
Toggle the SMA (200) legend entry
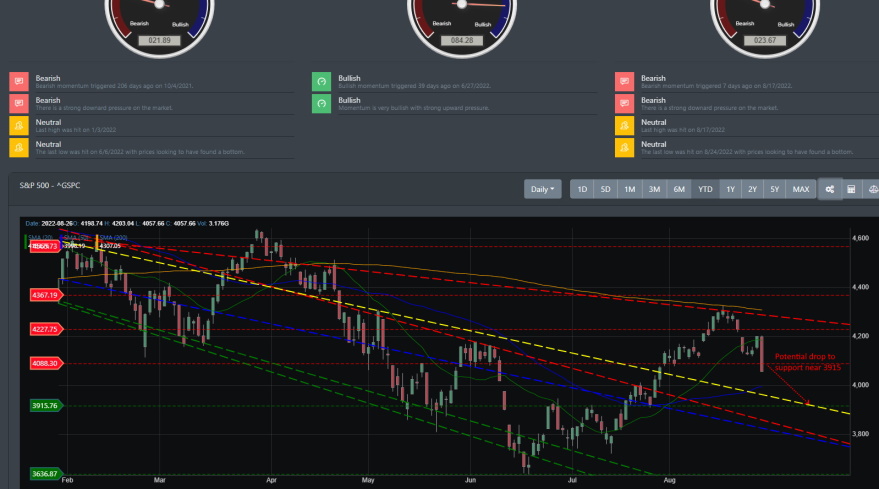point(112,238)
